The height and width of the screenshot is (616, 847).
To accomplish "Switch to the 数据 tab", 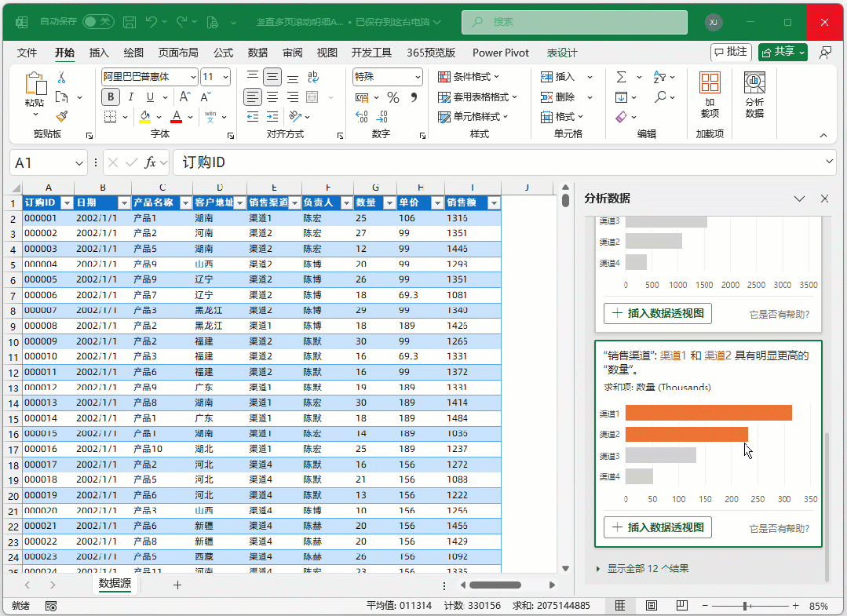I will (x=257, y=53).
